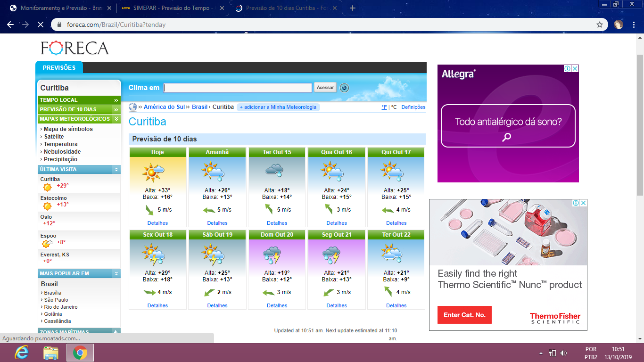Switch to the Monitoramento e Previsão browser tab
The width and height of the screenshot is (644, 362).
coord(60,8)
